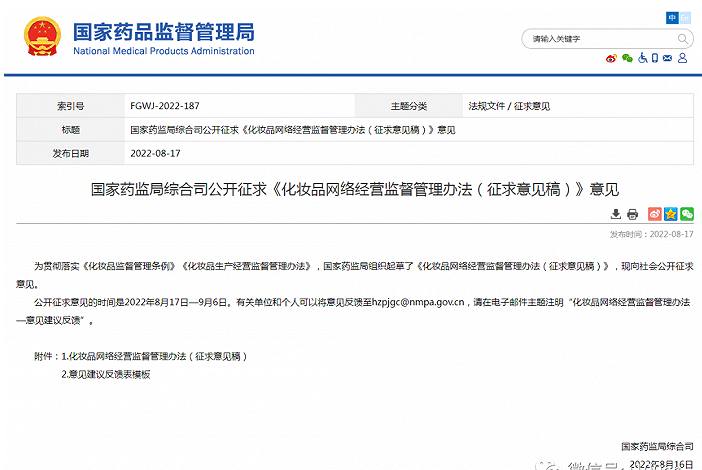Share article via yellow star Qzone icon
Viewport: 702px width, 470px height.
click(x=671, y=214)
